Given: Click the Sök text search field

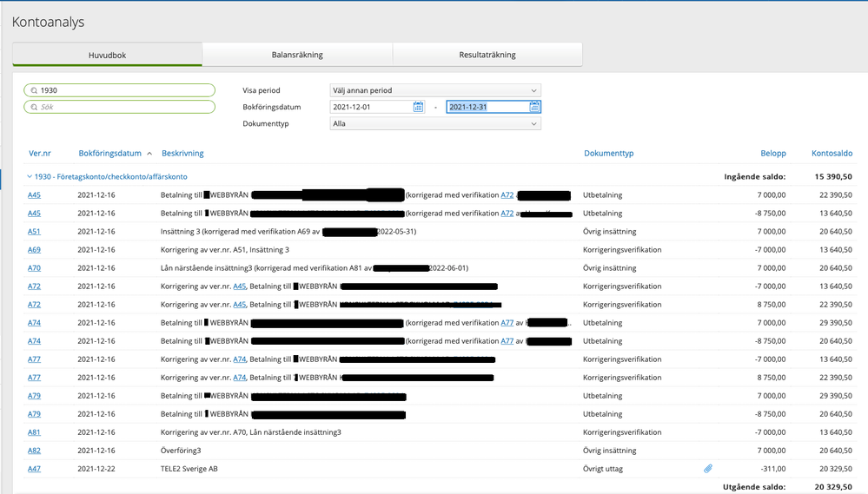Looking at the screenshot, I should tap(122, 107).
